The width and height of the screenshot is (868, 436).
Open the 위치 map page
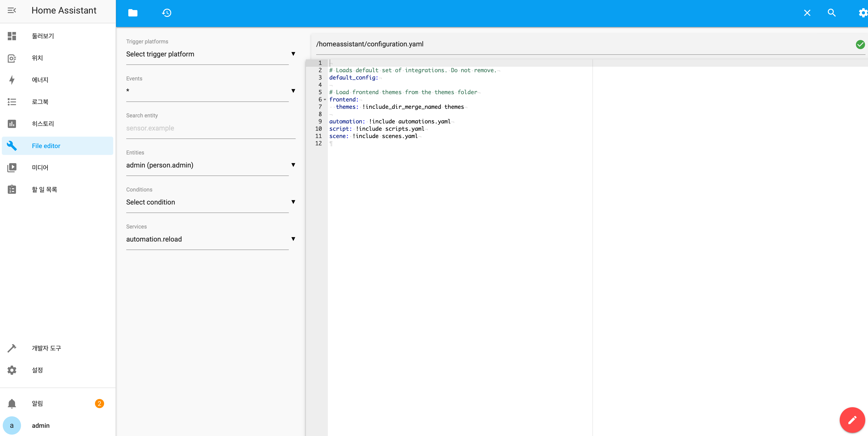[x=58, y=58]
